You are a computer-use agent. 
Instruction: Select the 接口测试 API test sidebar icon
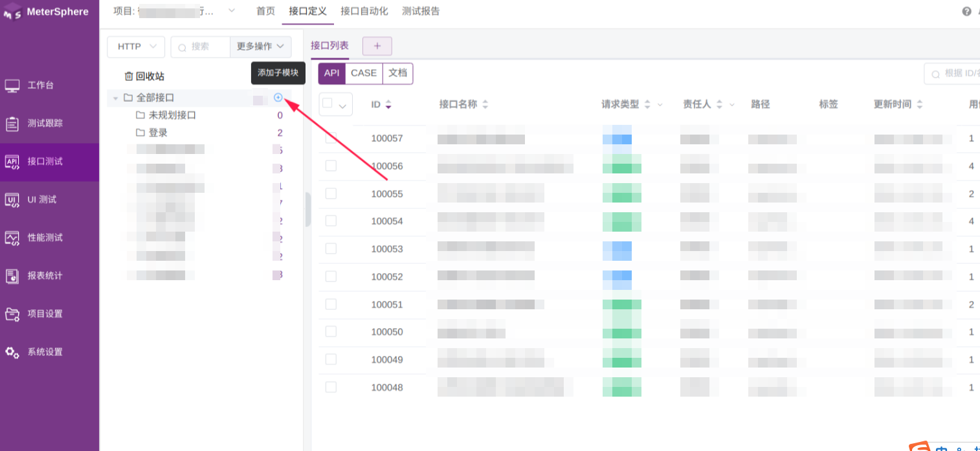[x=12, y=162]
